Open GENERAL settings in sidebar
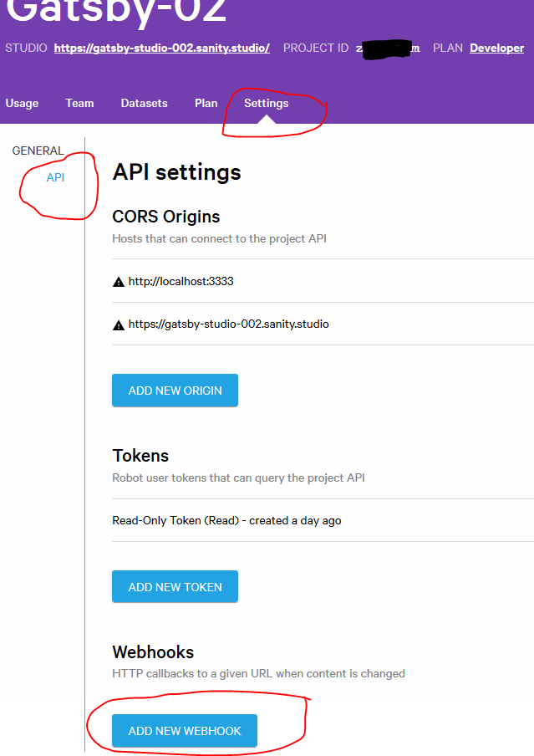Viewport: 534px width, 756px height. [x=38, y=151]
